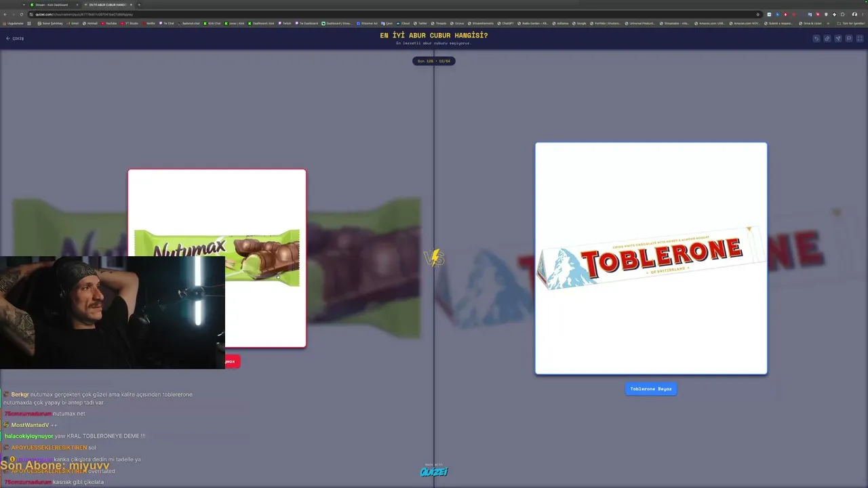Open the ChatGPT bookmark

click(x=506, y=23)
